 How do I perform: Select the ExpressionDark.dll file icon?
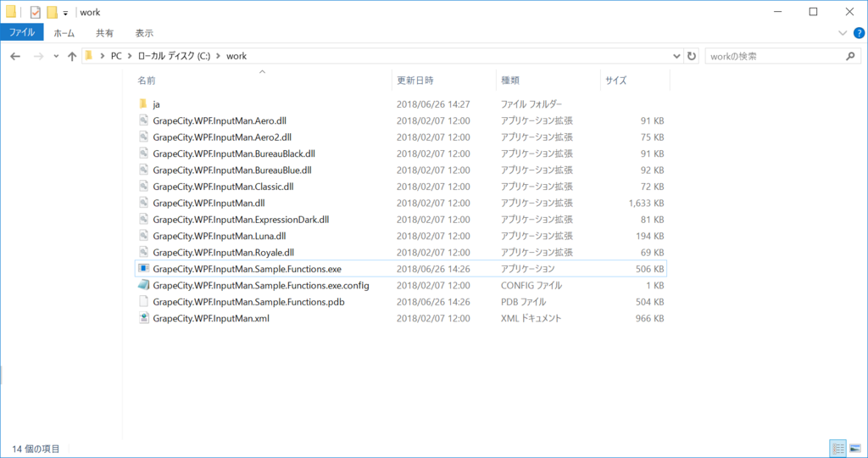[143, 220]
